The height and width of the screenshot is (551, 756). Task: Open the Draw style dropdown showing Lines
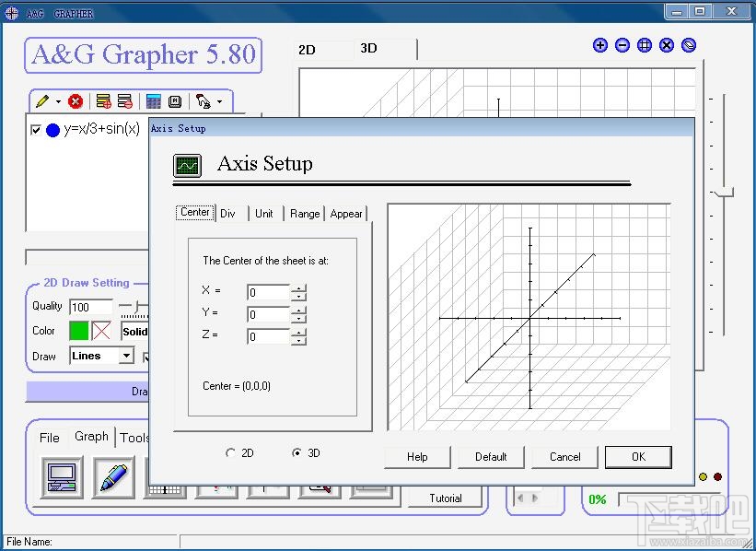(x=127, y=355)
